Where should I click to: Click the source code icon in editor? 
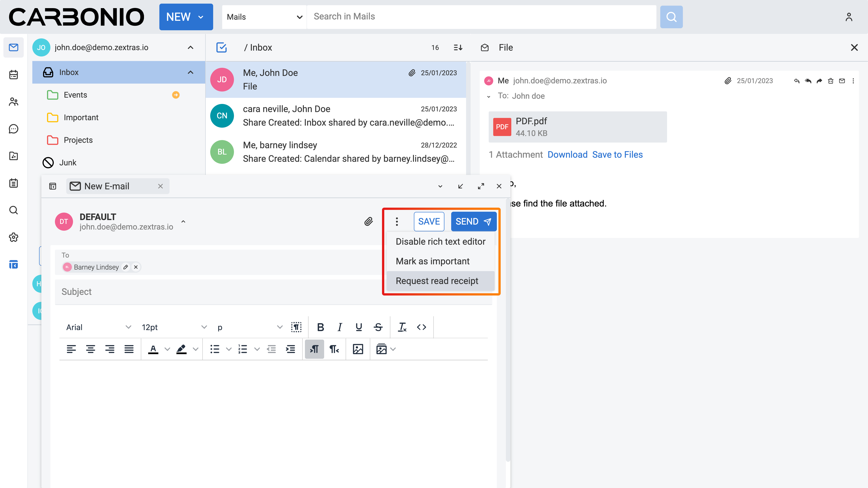[x=421, y=327]
